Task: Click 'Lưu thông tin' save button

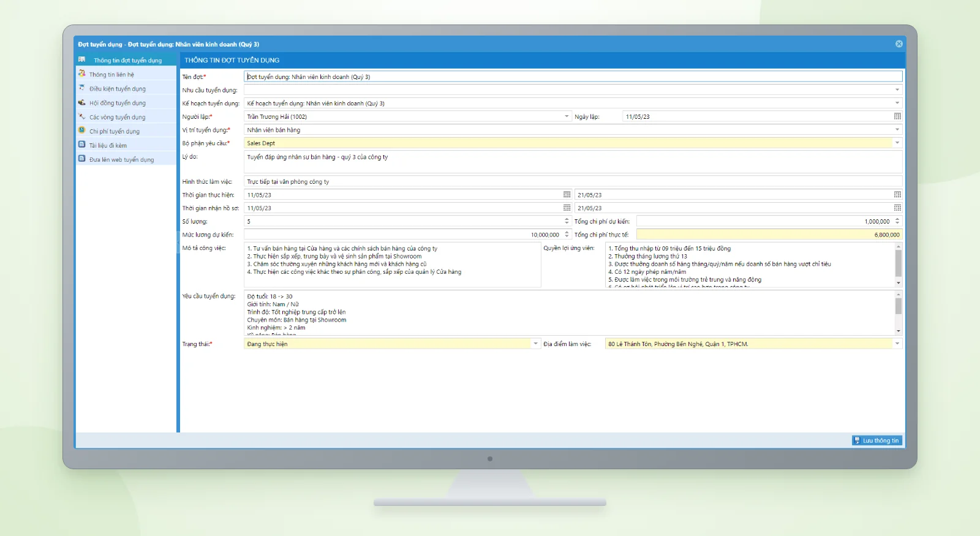Action: 877,440
